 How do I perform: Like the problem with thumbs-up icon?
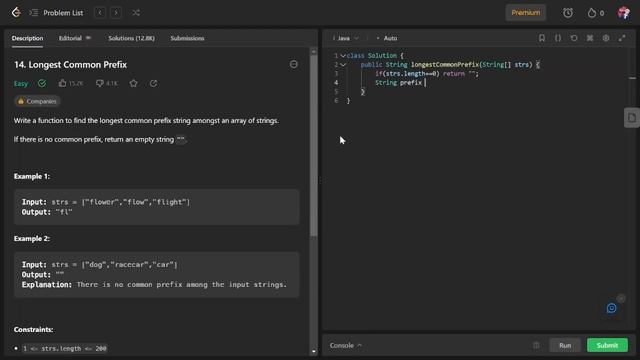point(62,83)
